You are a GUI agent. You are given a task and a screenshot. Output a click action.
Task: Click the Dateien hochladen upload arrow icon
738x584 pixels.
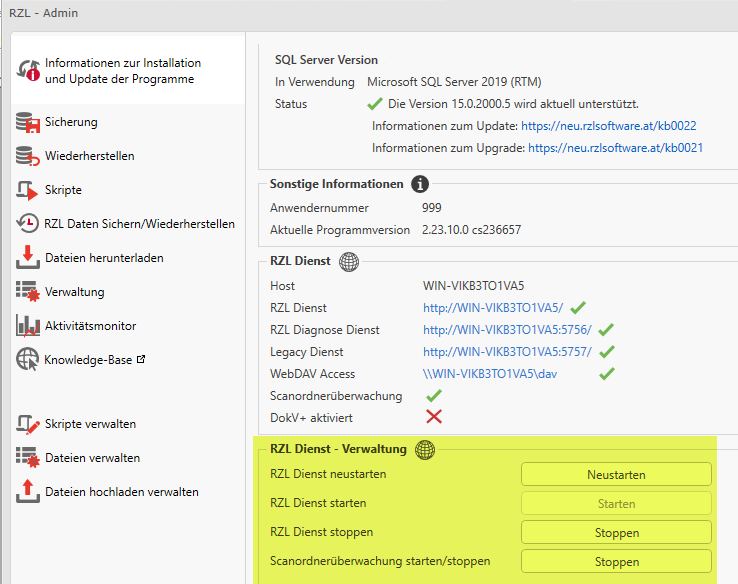pos(28,491)
